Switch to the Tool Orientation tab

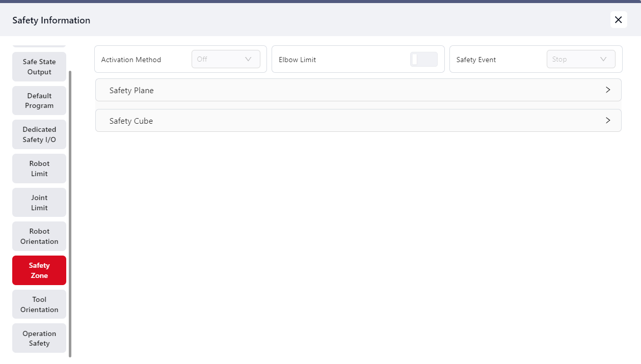(x=39, y=304)
